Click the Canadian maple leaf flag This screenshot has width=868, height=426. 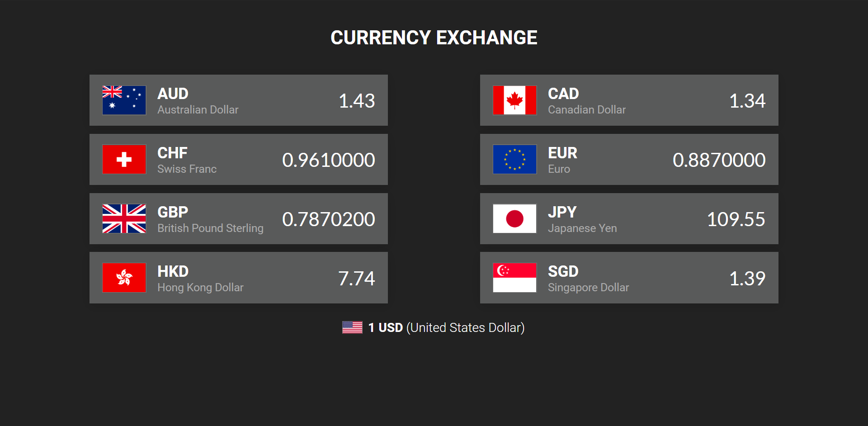point(514,100)
